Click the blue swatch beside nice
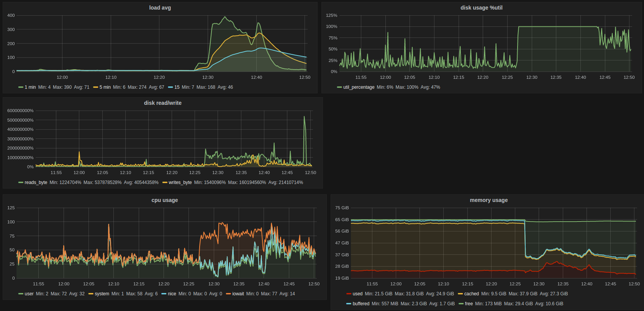This screenshot has height=311, width=644. [164, 294]
